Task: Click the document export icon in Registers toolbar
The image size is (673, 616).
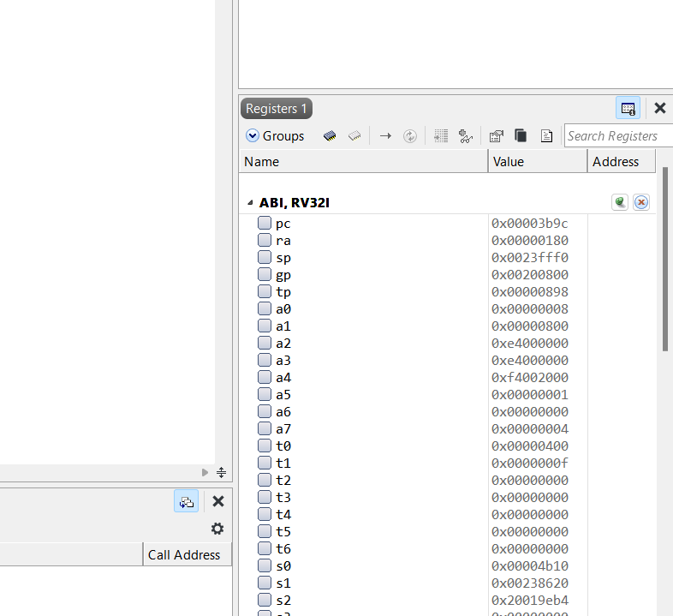Action: click(x=546, y=136)
